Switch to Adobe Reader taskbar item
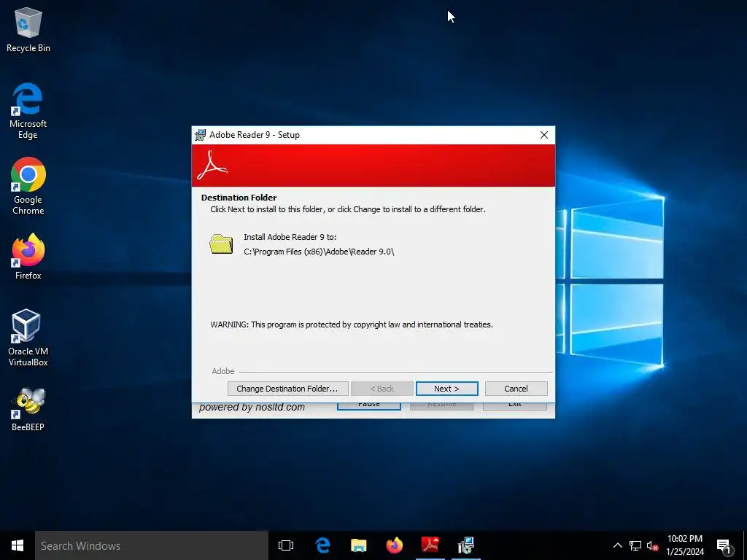 pyautogui.click(x=430, y=545)
